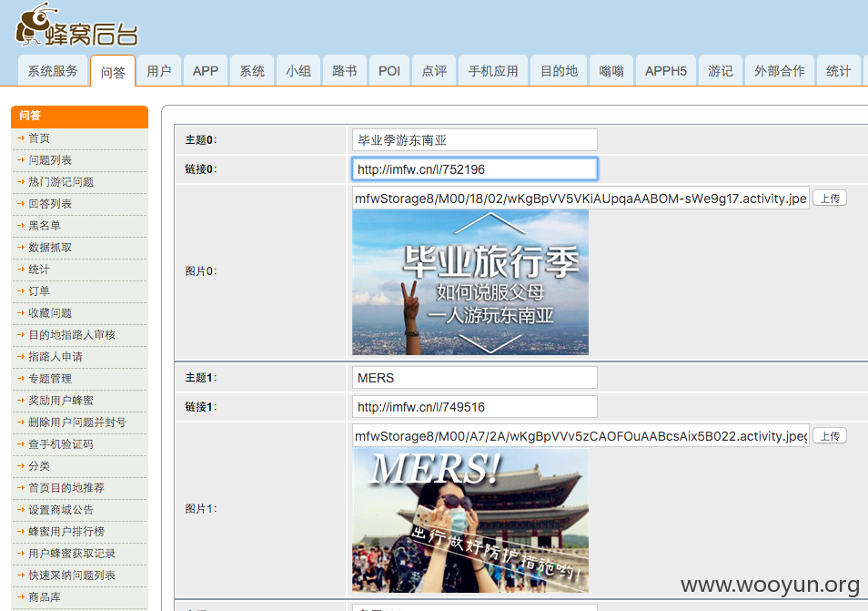
Task: Click the 商品库 sidebar link
Action: point(45,597)
